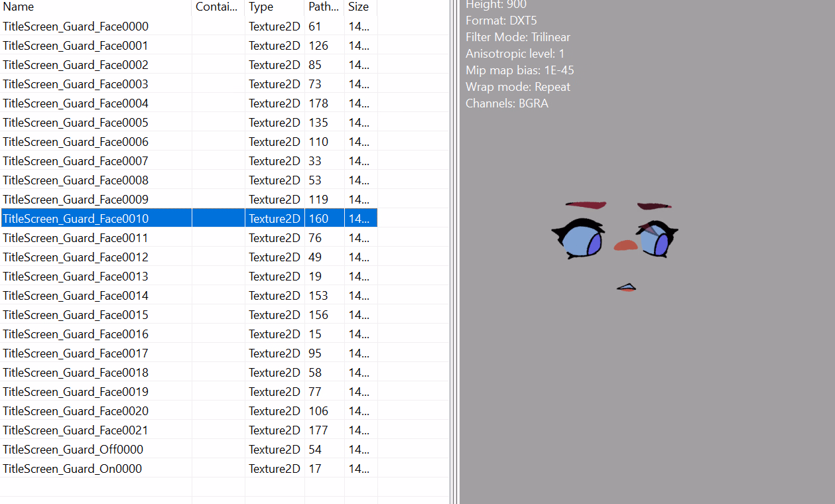Select the highlighted TitleScreen_Guard_Face0010 row
The height and width of the screenshot is (504, 835).
point(76,219)
